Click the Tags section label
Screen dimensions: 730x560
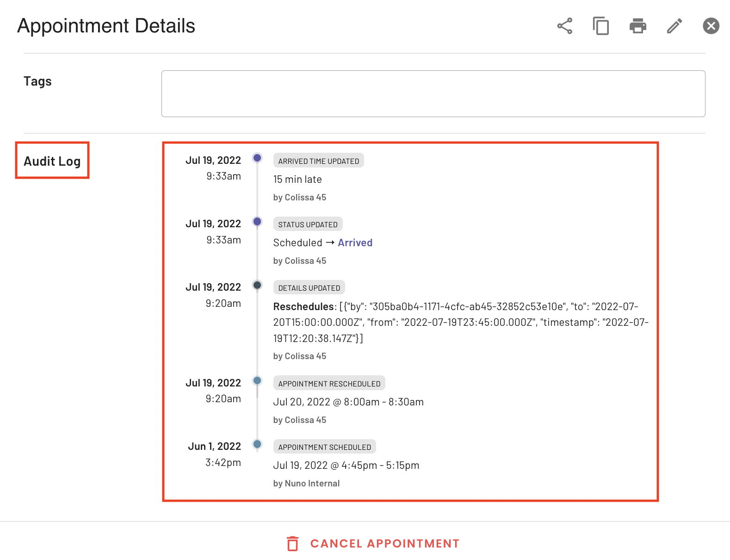[x=37, y=81]
